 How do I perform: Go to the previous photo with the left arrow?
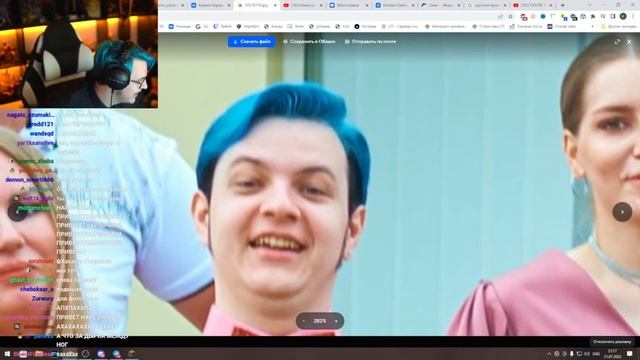point(17,212)
